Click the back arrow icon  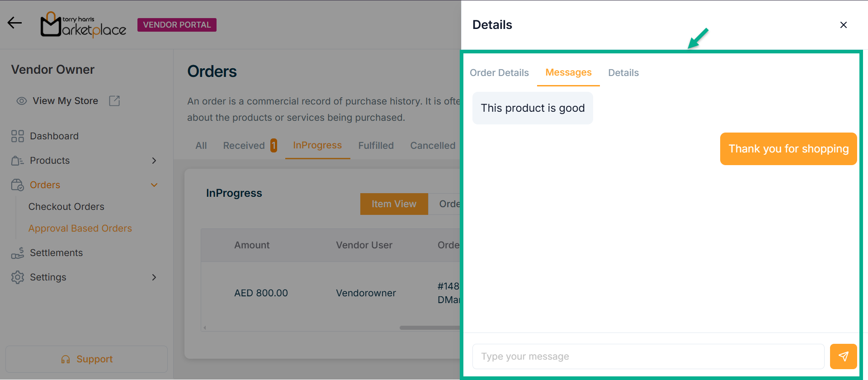(x=14, y=23)
